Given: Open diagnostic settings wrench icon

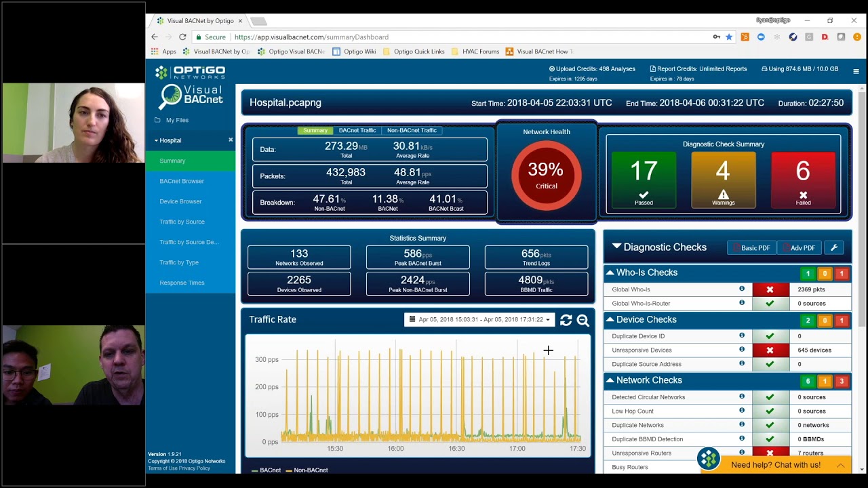Looking at the screenshot, I should pos(834,248).
